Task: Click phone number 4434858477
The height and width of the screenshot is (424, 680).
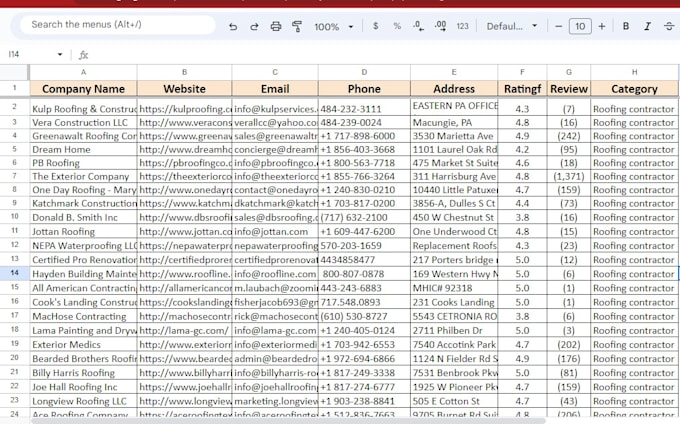Action: click(364, 260)
